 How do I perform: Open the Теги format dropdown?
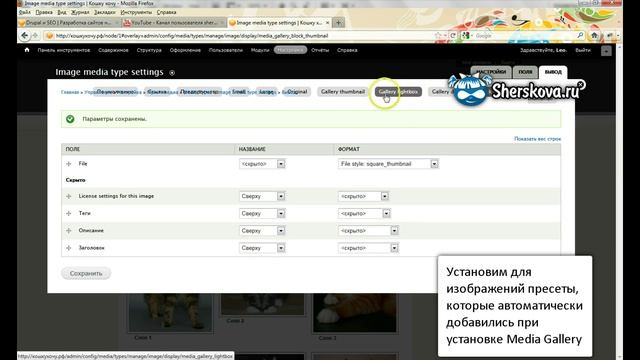coord(364,213)
